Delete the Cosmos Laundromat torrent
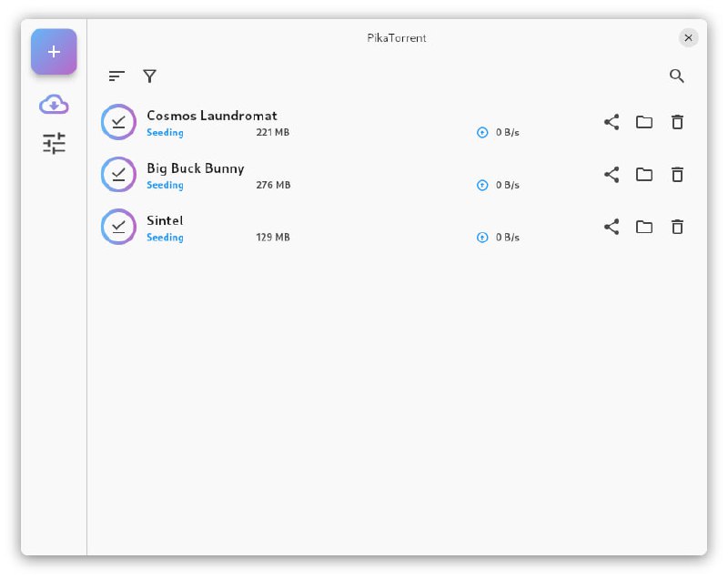 tap(677, 122)
